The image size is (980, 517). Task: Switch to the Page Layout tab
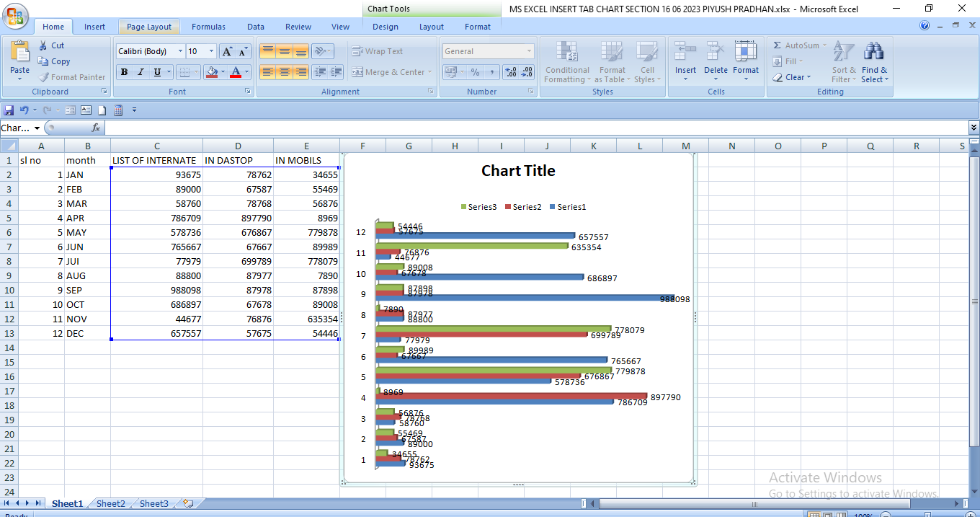(x=149, y=27)
